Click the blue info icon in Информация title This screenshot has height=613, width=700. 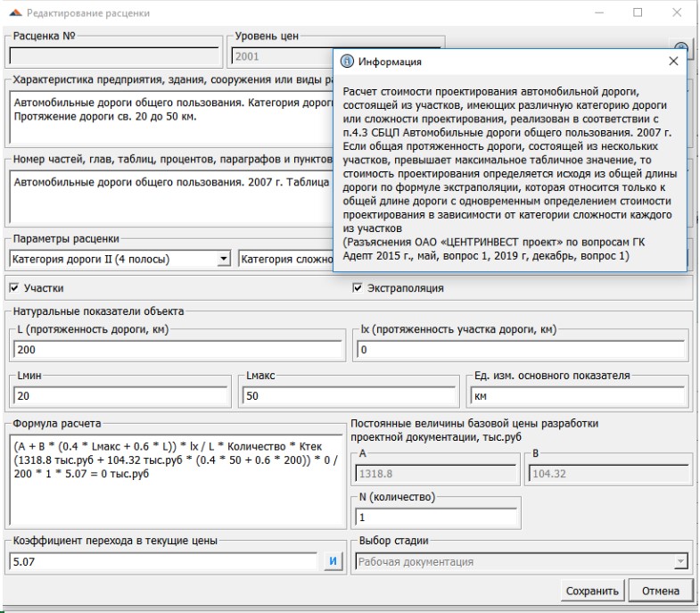click(x=347, y=62)
